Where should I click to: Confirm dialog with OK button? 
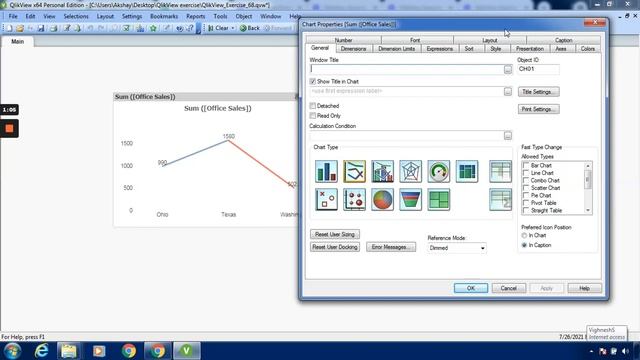point(471,288)
